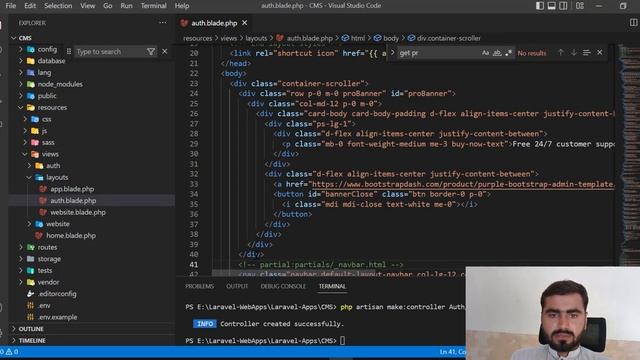Collapse the views folder
Screen dimensions: 640x360
point(50,154)
